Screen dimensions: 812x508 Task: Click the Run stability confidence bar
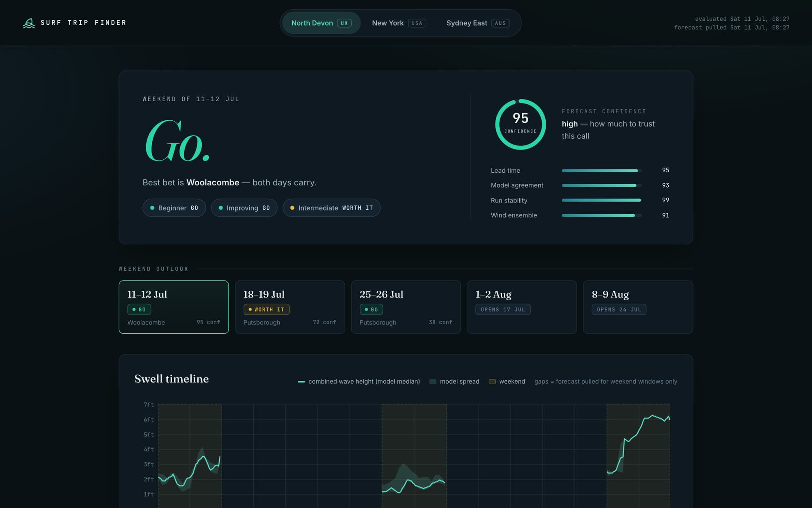[x=602, y=200]
